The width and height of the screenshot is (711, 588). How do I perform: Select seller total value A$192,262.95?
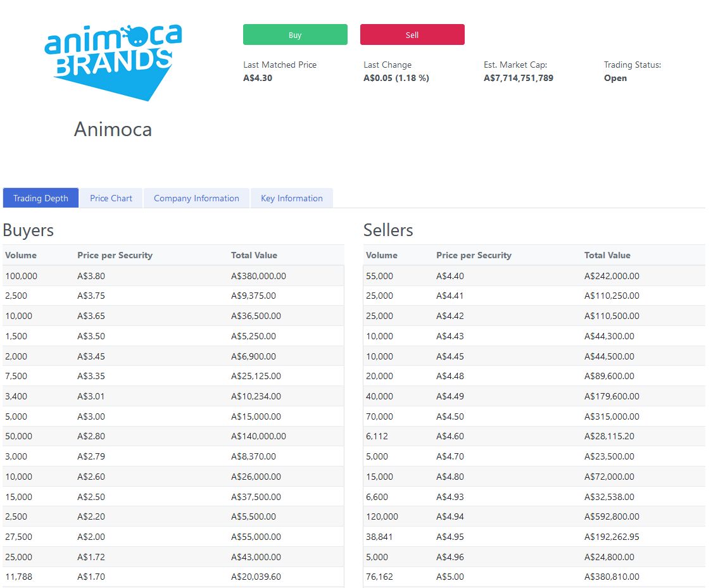click(612, 537)
